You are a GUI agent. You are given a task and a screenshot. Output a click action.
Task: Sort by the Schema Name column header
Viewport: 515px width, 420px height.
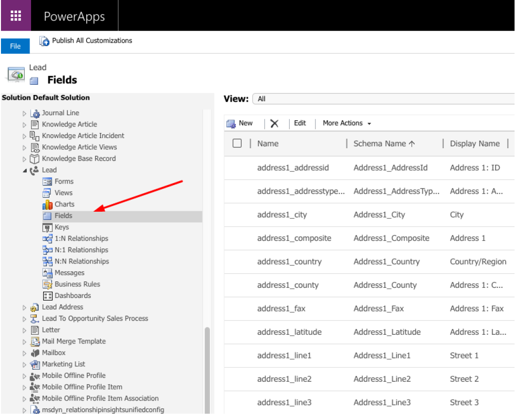click(384, 143)
